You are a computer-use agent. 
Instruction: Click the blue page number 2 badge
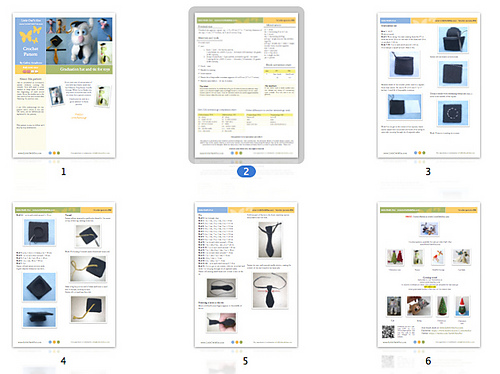tap(246, 172)
